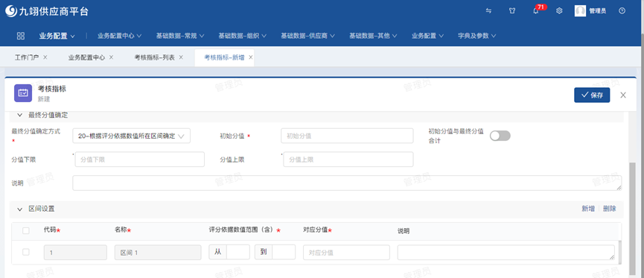
Task: Open the theme shirt icon
Action: 511,11
